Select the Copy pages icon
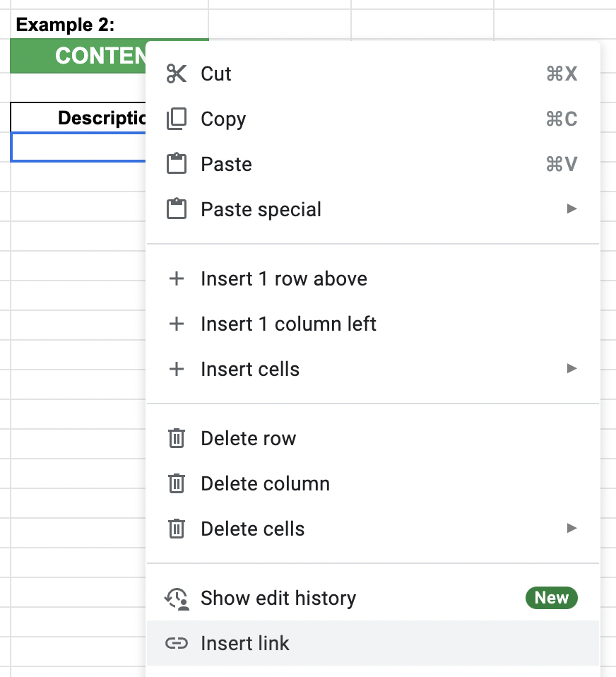The height and width of the screenshot is (677, 616). click(176, 119)
